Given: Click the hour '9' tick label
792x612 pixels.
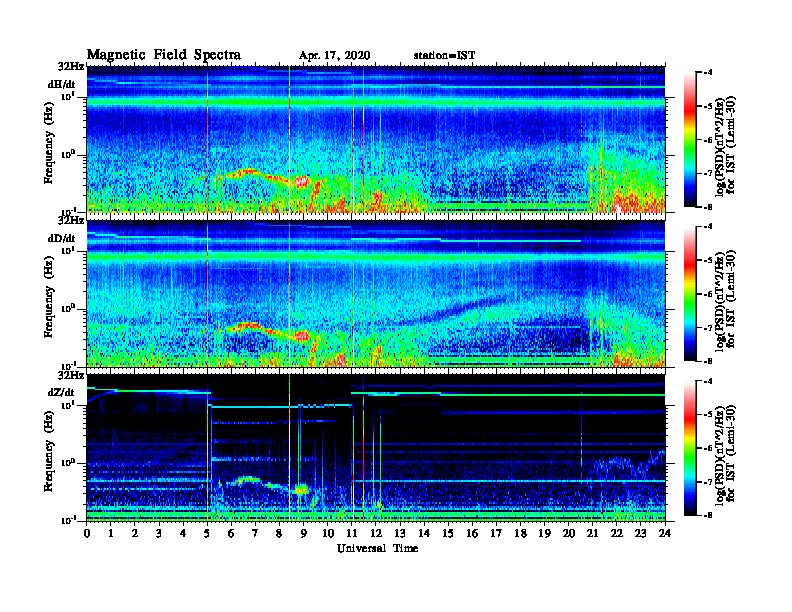Looking at the screenshot, I should coord(304,533).
